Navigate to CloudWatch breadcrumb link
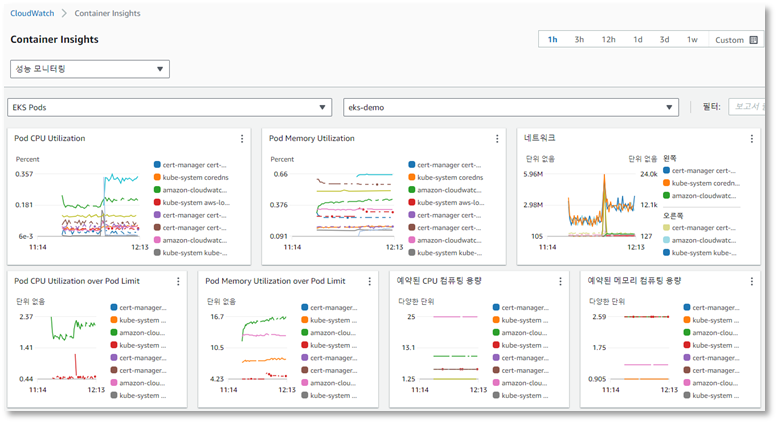Screen dimensions: 778x424 click(32, 13)
